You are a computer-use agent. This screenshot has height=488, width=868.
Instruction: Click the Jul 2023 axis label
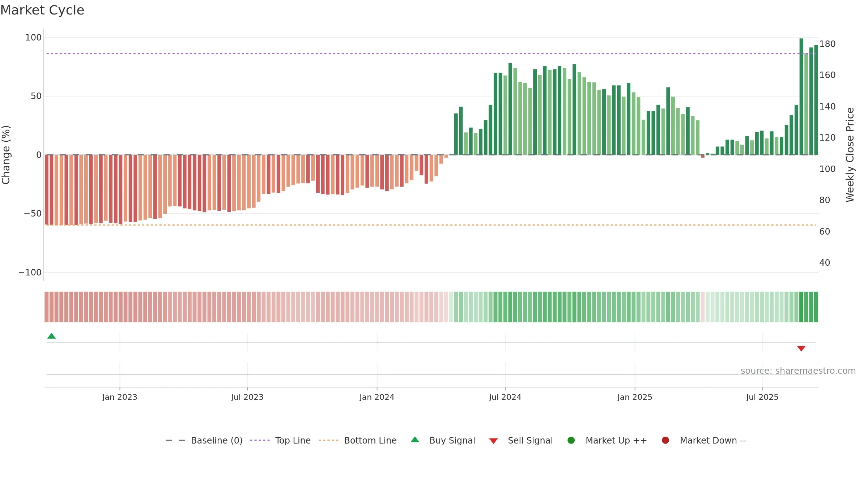pos(247,397)
